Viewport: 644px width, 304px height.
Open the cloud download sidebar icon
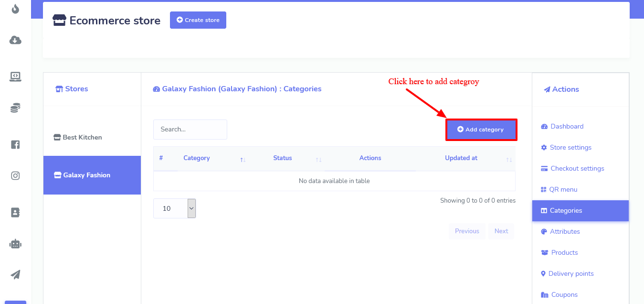[15, 40]
